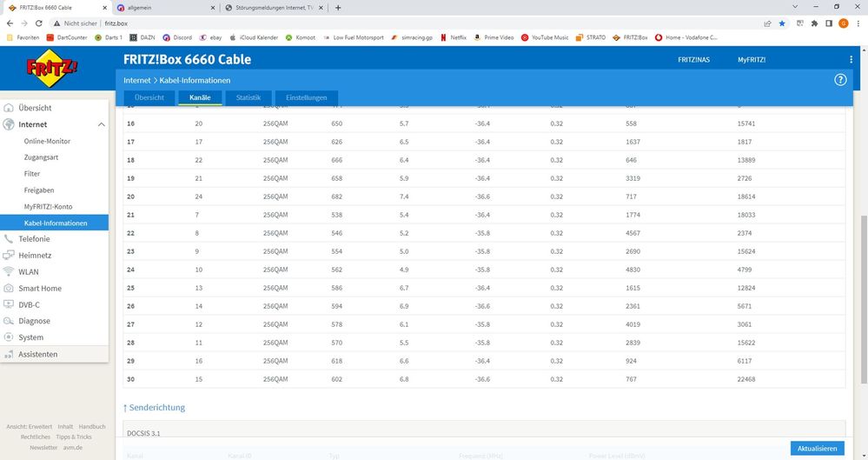
Task: Click the Übersicht sidebar icon
Action: point(9,108)
